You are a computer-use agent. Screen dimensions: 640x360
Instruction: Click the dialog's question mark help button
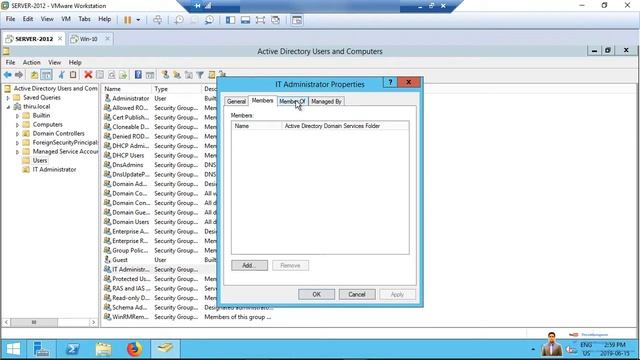coord(390,82)
